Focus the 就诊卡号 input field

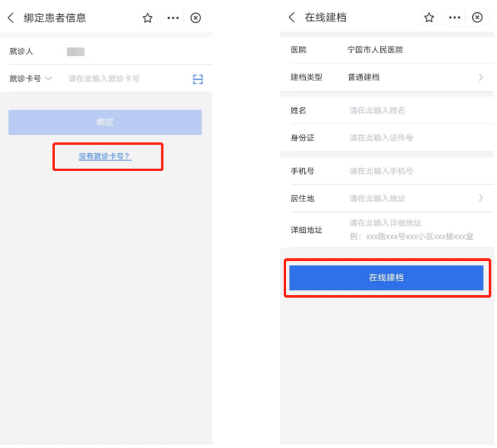coord(124,79)
